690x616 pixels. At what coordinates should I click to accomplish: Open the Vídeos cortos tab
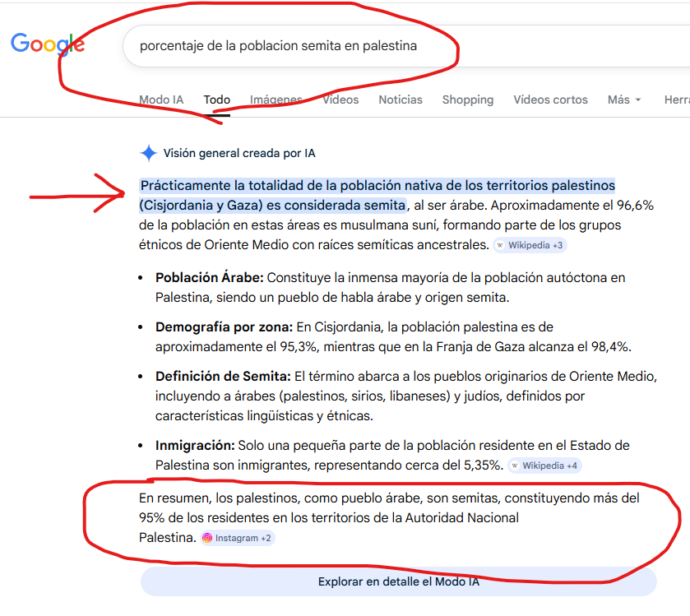550,100
